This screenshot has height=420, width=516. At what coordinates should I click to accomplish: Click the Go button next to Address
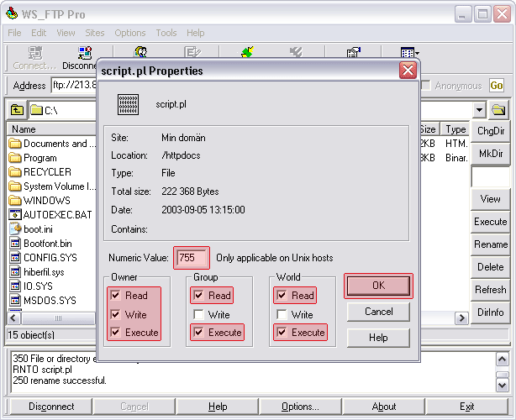[x=496, y=86]
